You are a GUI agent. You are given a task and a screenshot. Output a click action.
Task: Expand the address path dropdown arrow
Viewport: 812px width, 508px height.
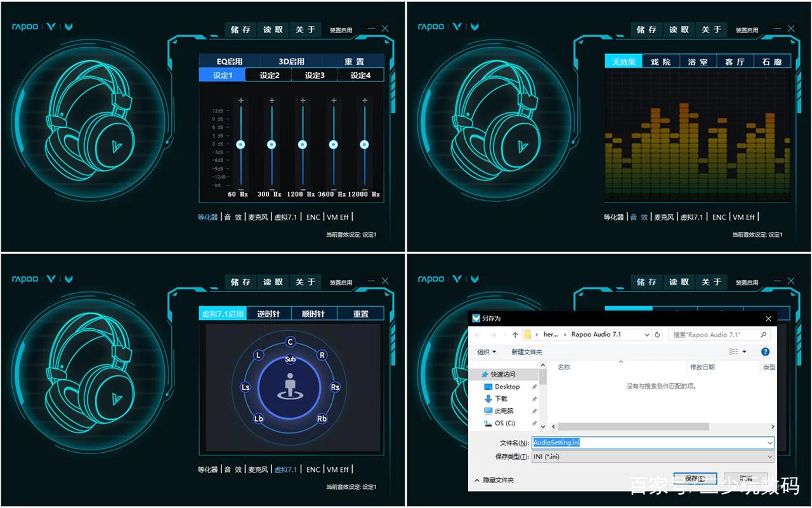[x=646, y=335]
